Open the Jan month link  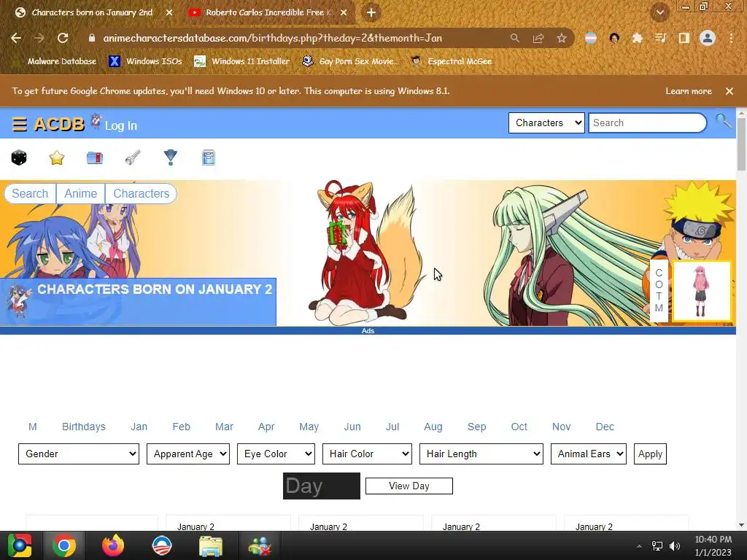pos(139,427)
